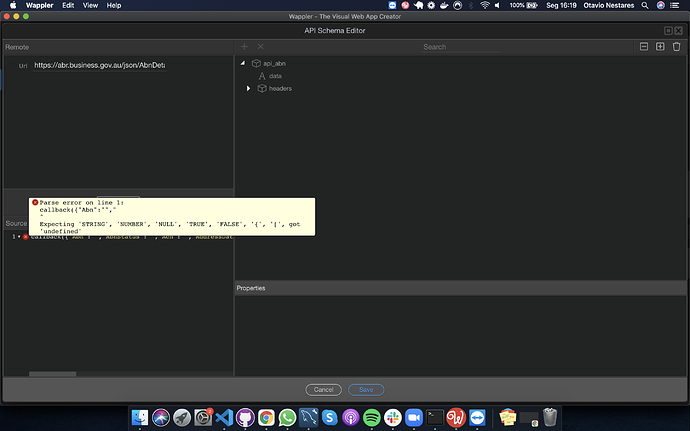Open GitHub Desktop from the Dock

pos(245,417)
